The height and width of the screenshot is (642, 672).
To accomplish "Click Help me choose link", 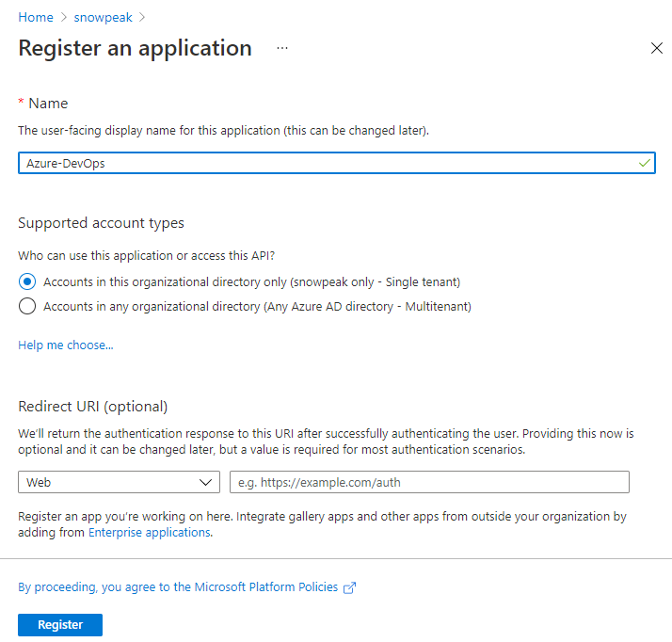I will [x=66, y=345].
